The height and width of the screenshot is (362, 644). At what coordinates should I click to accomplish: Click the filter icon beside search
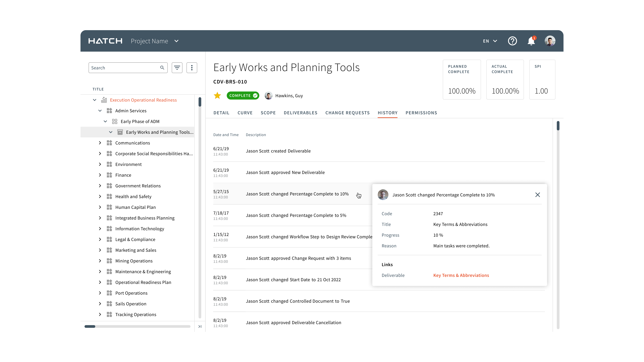point(177,68)
